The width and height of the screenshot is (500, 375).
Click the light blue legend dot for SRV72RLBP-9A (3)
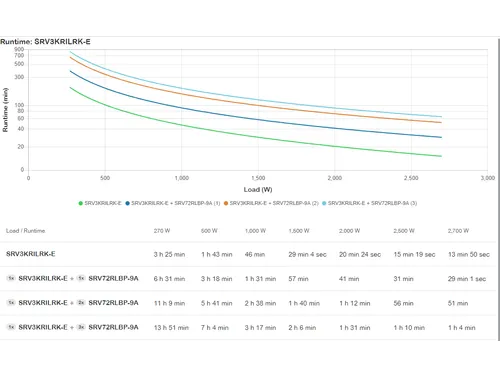[324, 203]
